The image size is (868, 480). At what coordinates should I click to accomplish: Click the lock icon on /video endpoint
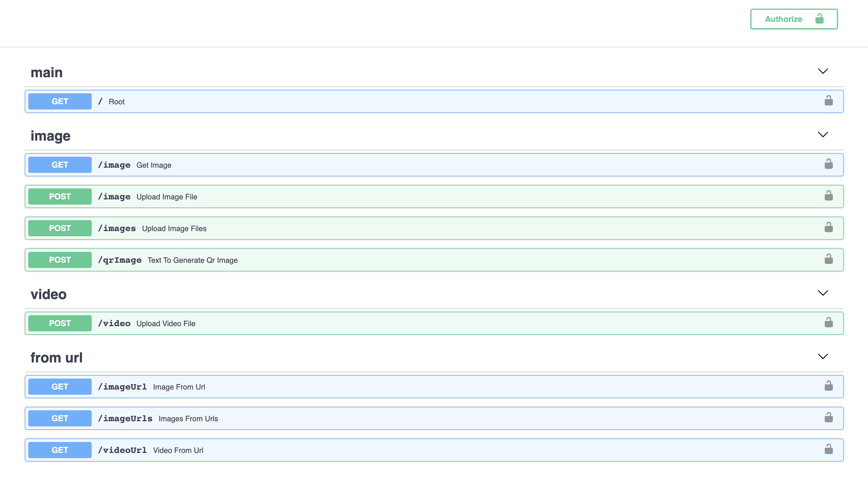point(828,323)
